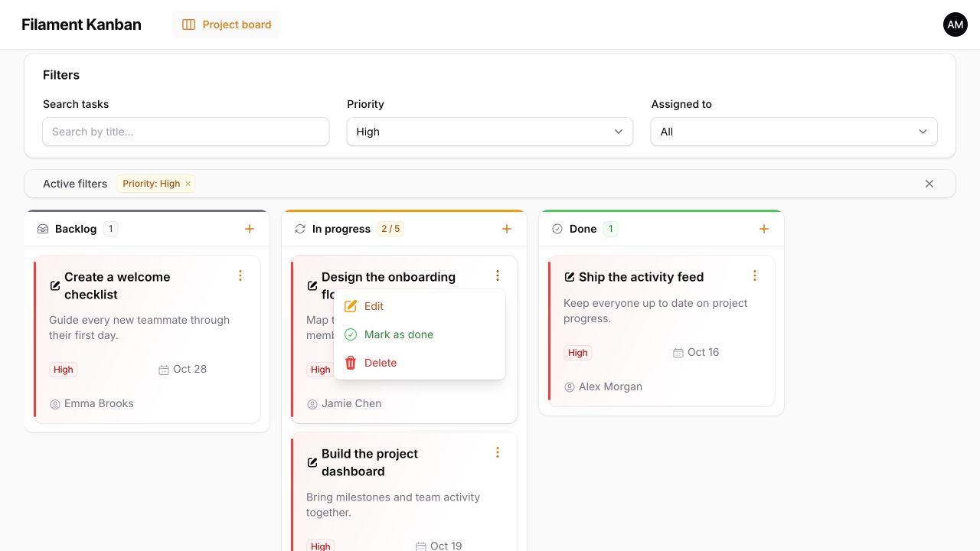Screen dimensions: 980x551
Task: Click edit icon beside Design the onboarding title
Action: coord(312,285)
